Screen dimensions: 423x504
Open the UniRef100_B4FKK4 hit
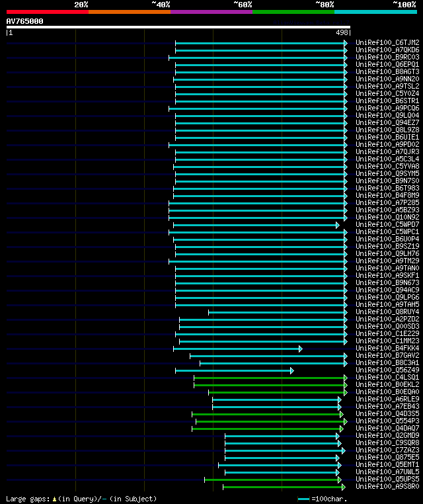[387, 348]
